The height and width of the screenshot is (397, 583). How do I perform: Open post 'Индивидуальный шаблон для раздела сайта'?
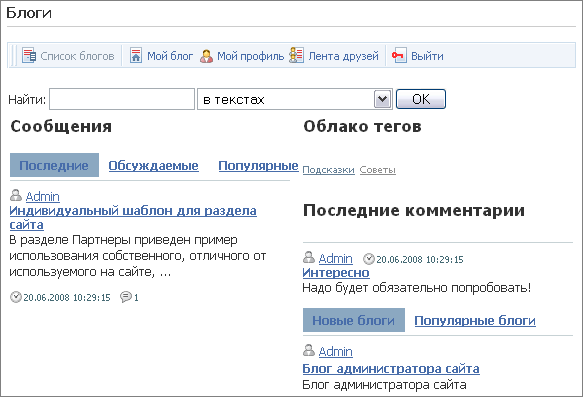point(133,217)
